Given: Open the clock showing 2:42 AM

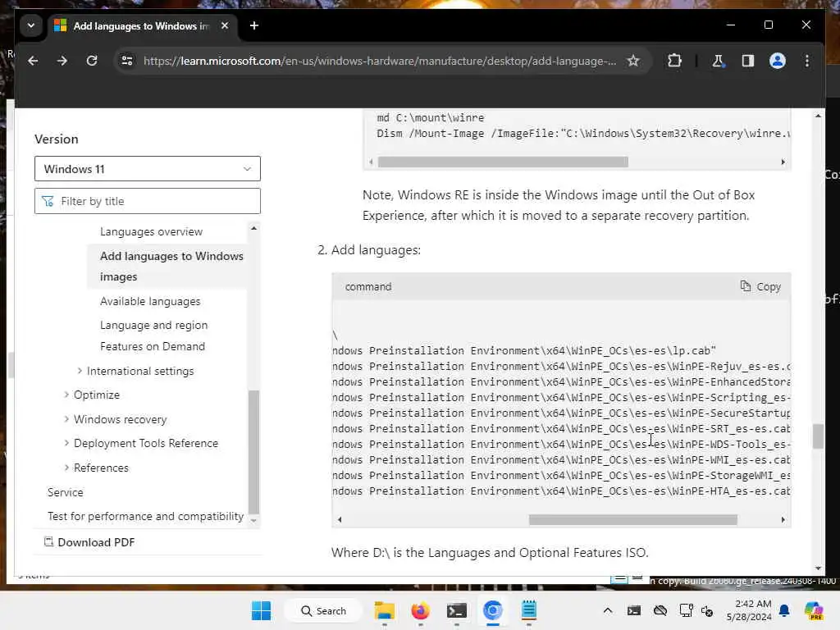Looking at the screenshot, I should pos(748,610).
